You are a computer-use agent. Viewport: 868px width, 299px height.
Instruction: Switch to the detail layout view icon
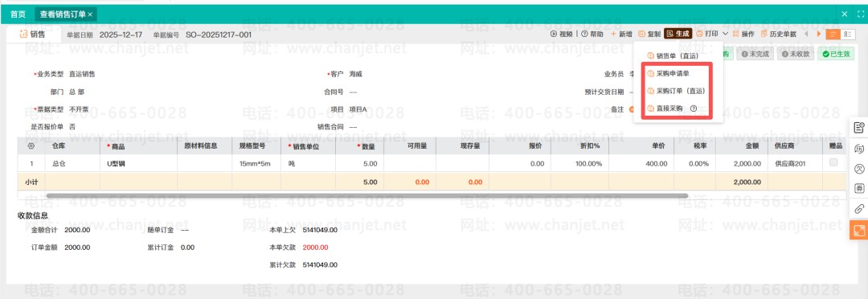point(848,35)
